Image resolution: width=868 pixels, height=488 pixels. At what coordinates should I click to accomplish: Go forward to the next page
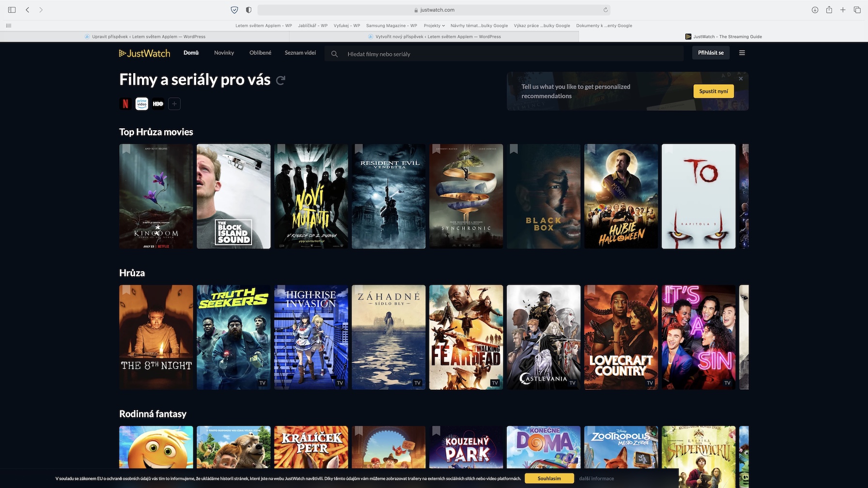(41, 10)
